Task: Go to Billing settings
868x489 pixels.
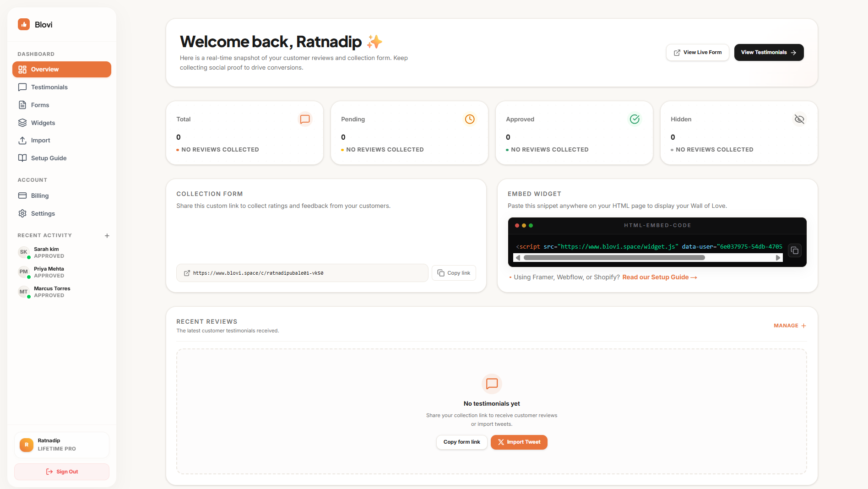Action: click(x=62, y=196)
